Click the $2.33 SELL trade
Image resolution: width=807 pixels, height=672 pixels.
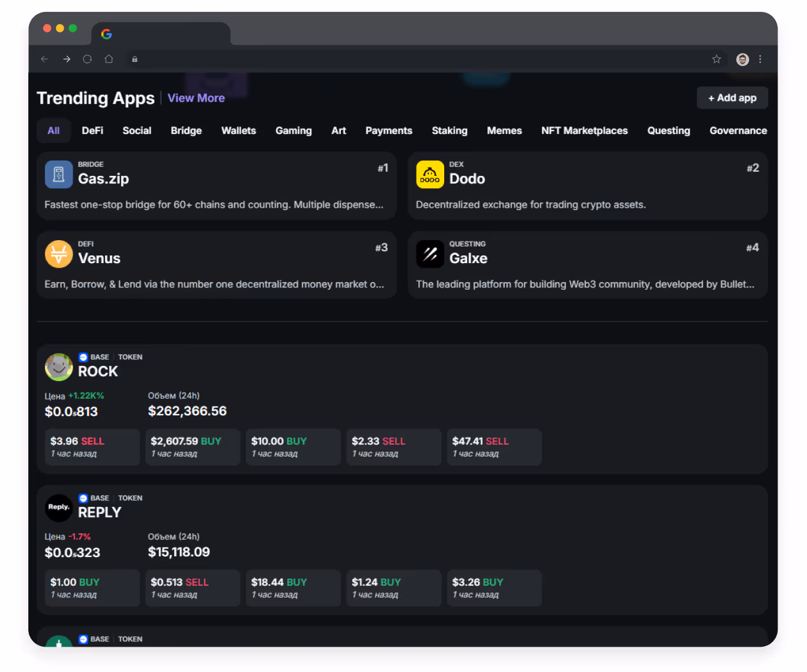[394, 447]
